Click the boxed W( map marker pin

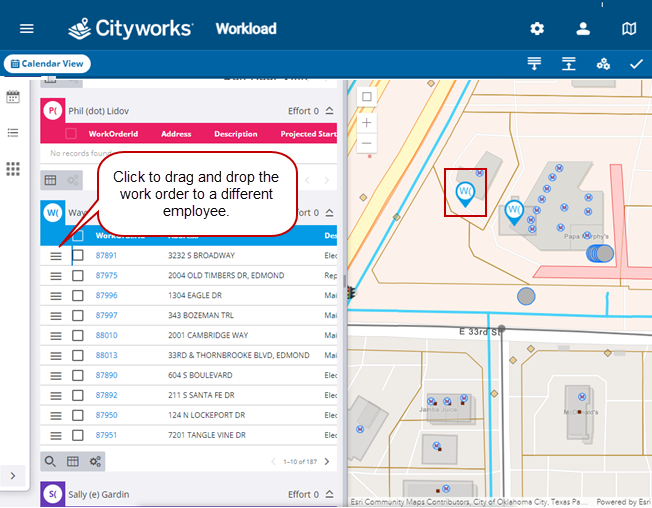(x=464, y=192)
